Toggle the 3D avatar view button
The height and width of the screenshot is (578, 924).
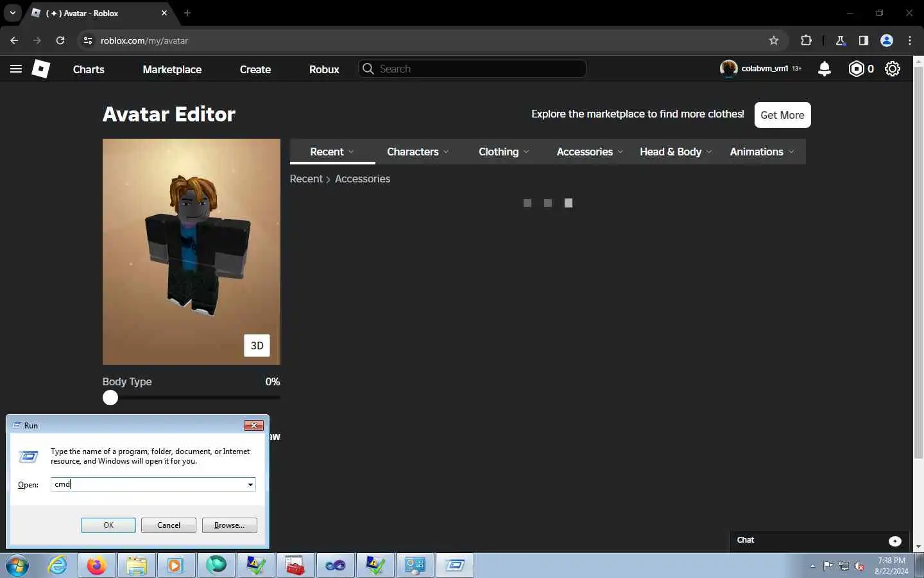(x=257, y=346)
